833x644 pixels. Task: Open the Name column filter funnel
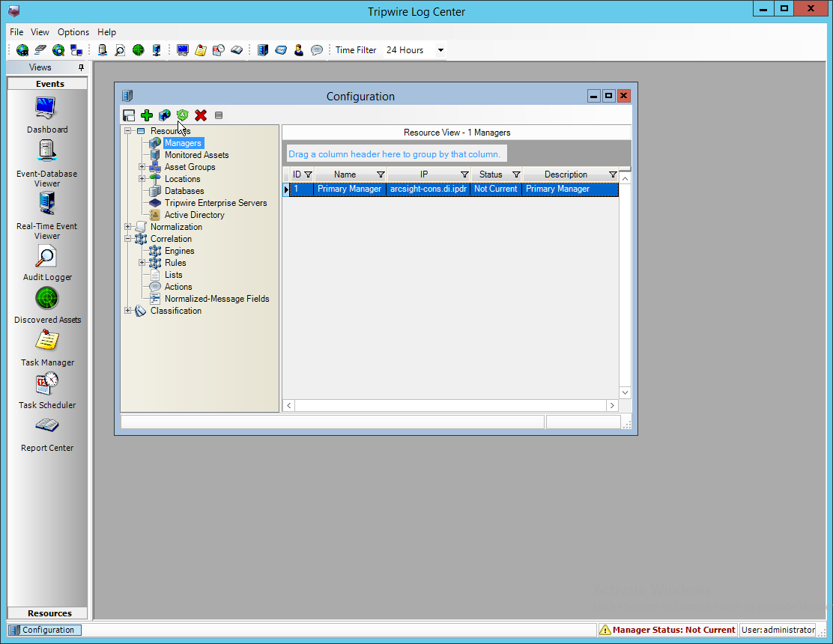point(381,174)
